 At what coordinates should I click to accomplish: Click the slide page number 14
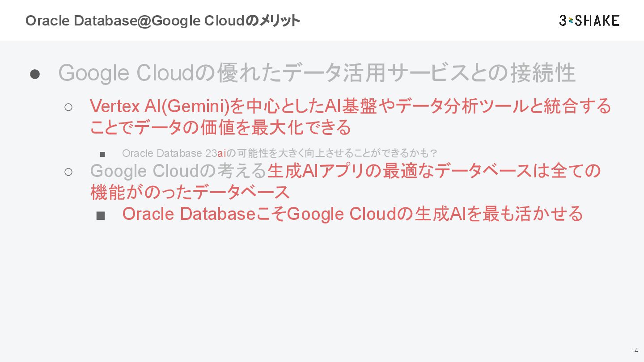(x=635, y=350)
